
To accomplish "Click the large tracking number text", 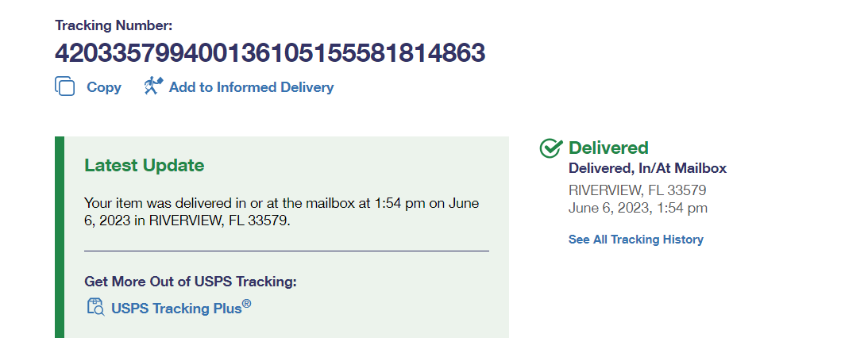I will 269,52.
